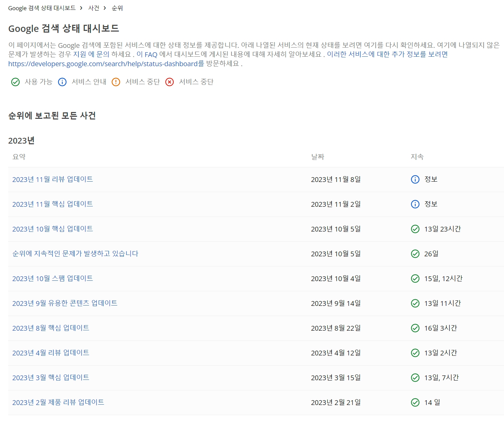Click green check icon next to 14 일
The width and height of the screenshot is (504, 425).
(415, 403)
